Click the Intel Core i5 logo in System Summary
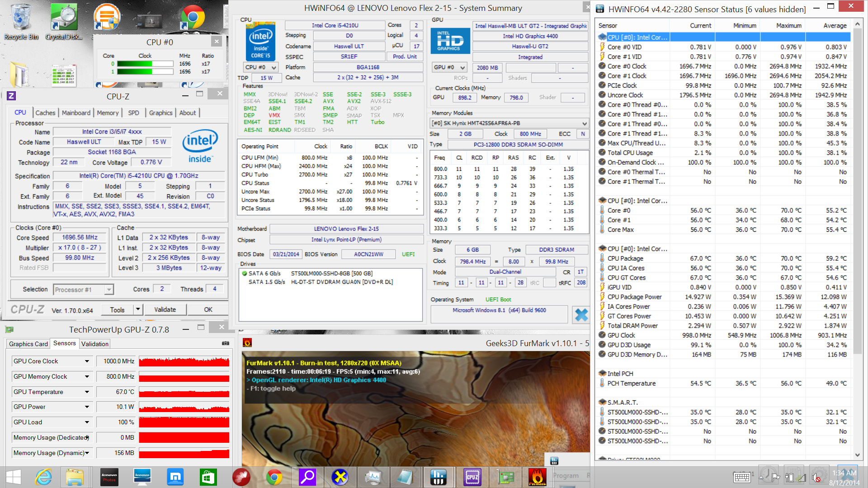The image size is (868, 488). [261, 42]
